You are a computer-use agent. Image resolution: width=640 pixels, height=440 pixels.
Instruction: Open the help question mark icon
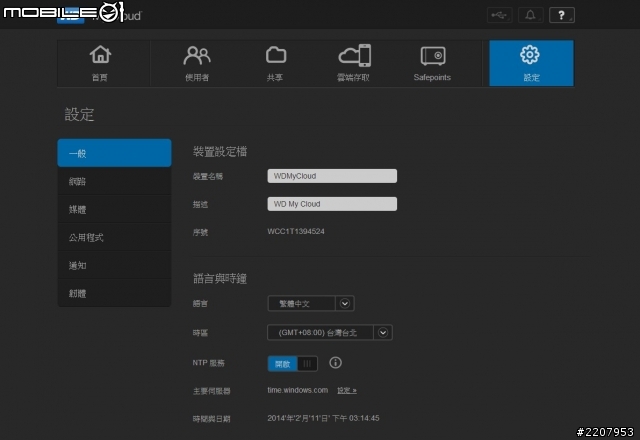562,16
